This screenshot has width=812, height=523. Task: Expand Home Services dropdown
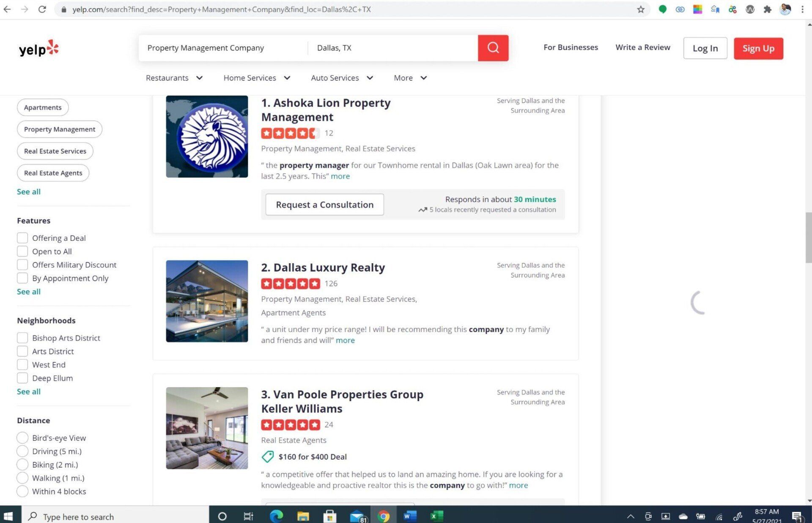[x=257, y=78]
